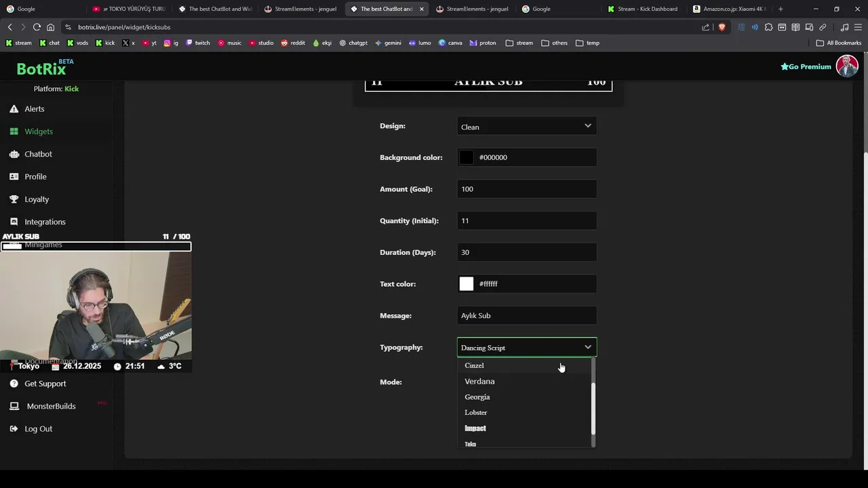The width and height of the screenshot is (868, 488).
Task: Open the proton bookmark
Action: (x=482, y=43)
